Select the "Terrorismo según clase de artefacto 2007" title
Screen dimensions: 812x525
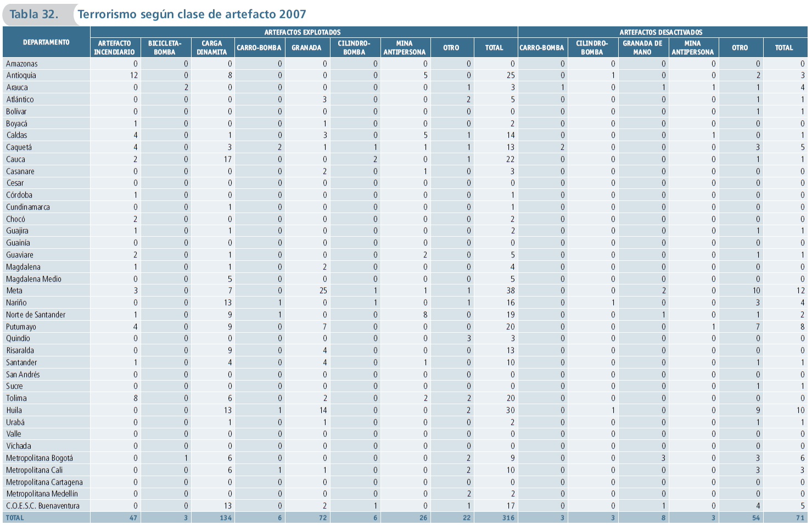coord(192,14)
